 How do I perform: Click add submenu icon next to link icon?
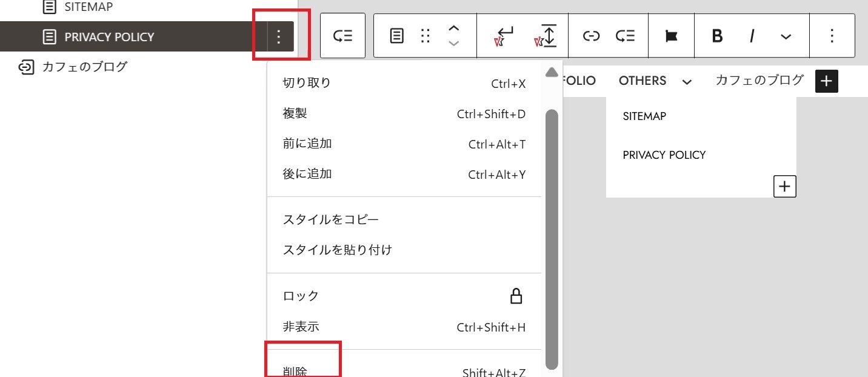tap(625, 36)
